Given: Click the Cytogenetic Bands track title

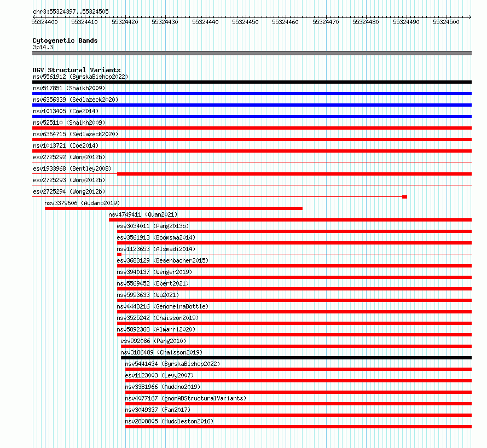Looking at the screenshot, I should [x=65, y=40].
